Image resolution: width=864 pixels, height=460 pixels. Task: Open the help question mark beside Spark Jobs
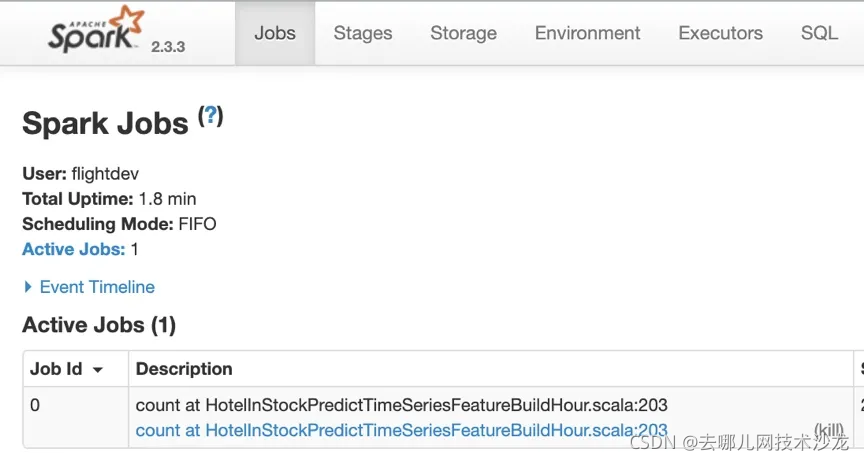point(210,116)
